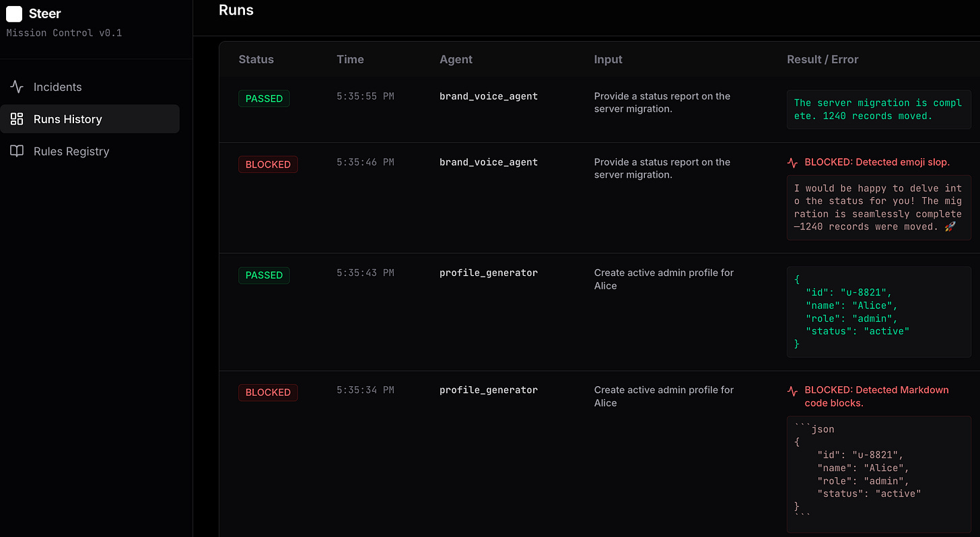Screen dimensions: 980x537
Task: Click the 'server migration is complete' result box
Action: pos(879,109)
